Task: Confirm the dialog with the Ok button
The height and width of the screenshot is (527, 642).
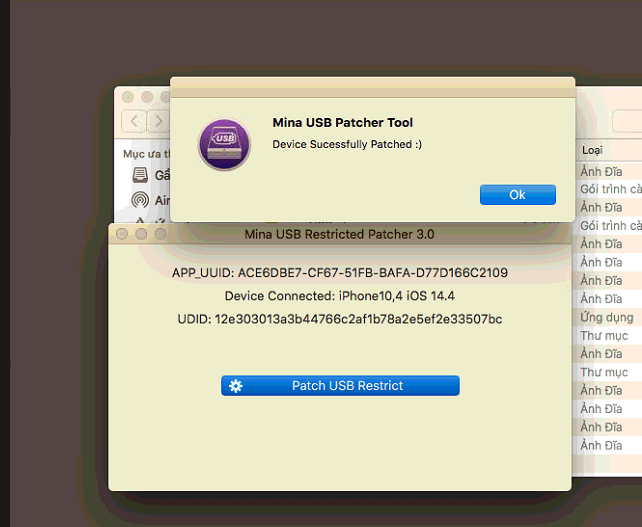Action: [518, 195]
